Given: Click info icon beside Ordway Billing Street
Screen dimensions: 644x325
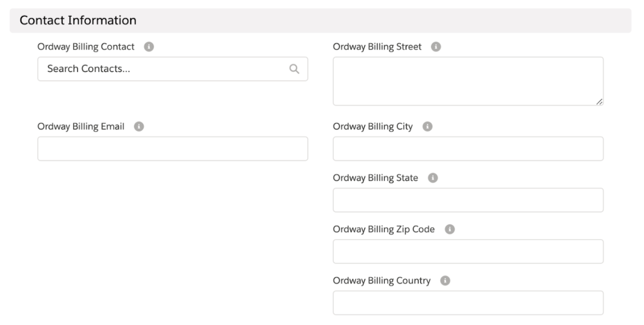Looking at the screenshot, I should pyautogui.click(x=436, y=47).
